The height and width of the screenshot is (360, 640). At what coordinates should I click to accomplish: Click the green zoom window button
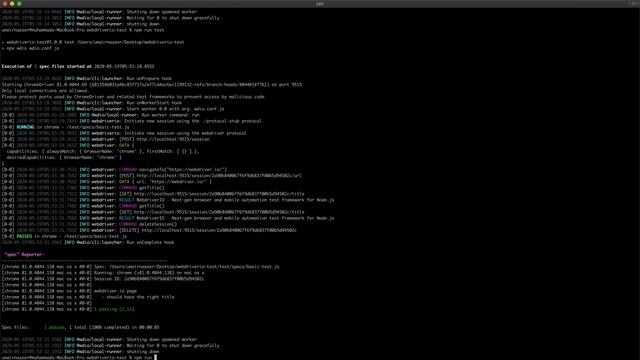[x=19, y=4]
